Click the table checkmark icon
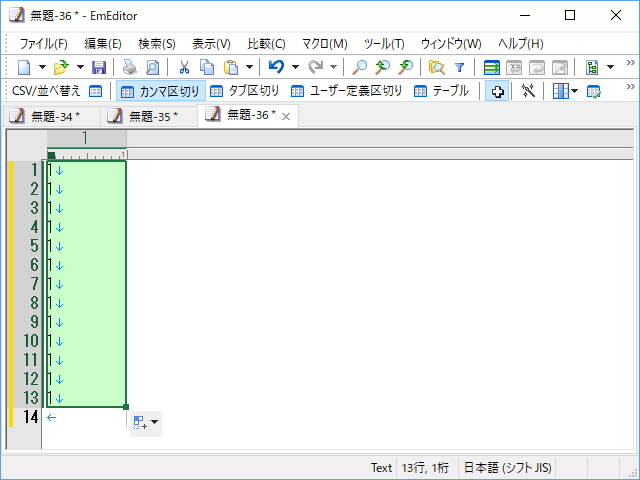 pos(593,91)
